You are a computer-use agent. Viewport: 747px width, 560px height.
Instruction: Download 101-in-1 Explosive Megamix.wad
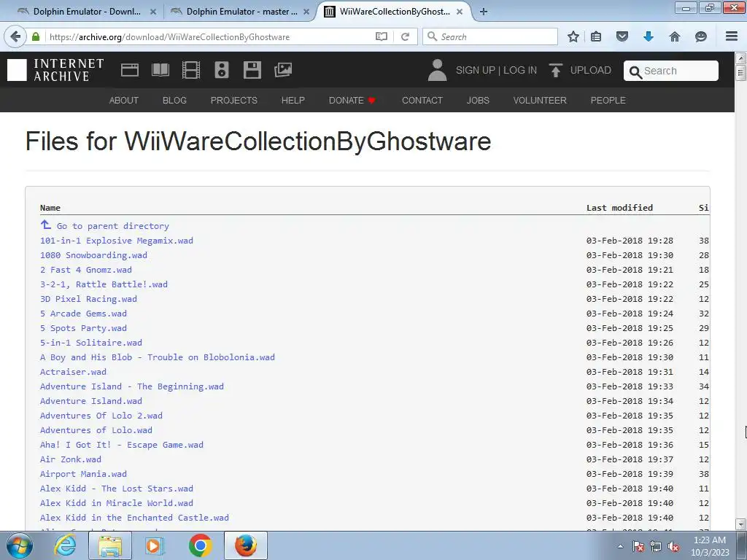[117, 241]
